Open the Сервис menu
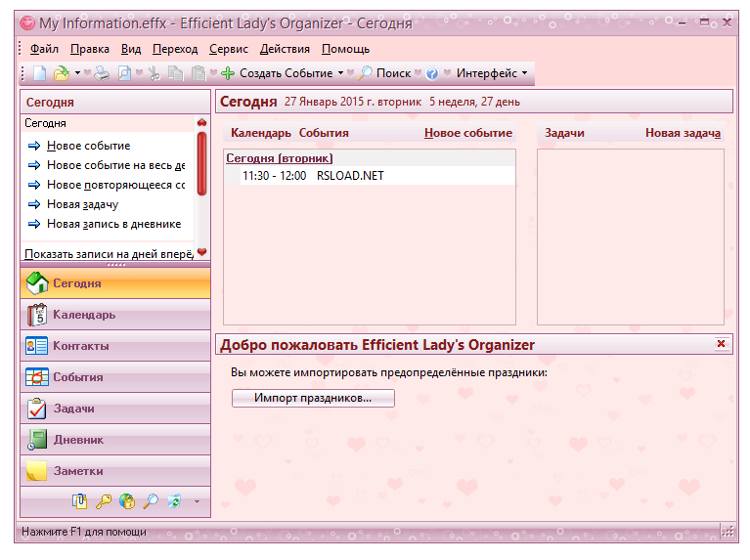This screenshot has height=560, width=750. point(229,49)
